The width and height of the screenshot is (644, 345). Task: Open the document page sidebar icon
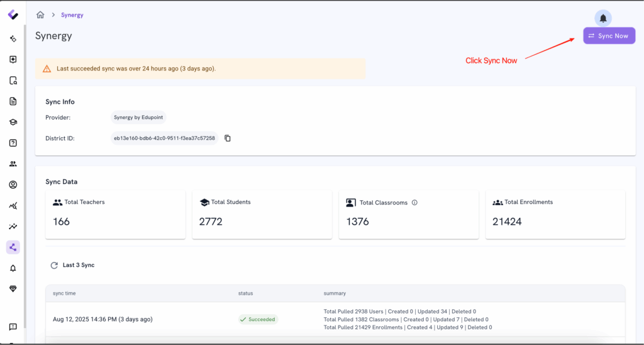tap(13, 101)
